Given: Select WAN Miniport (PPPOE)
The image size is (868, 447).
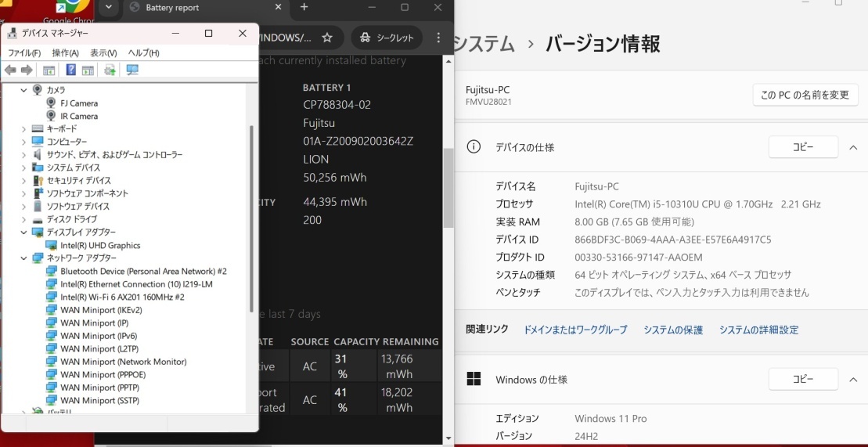Looking at the screenshot, I should (x=103, y=374).
